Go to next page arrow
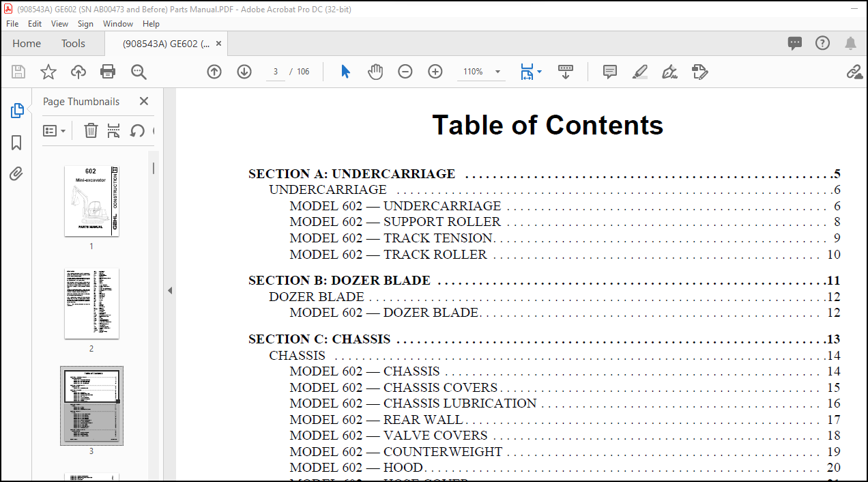This screenshot has height=482, width=868. tap(244, 72)
